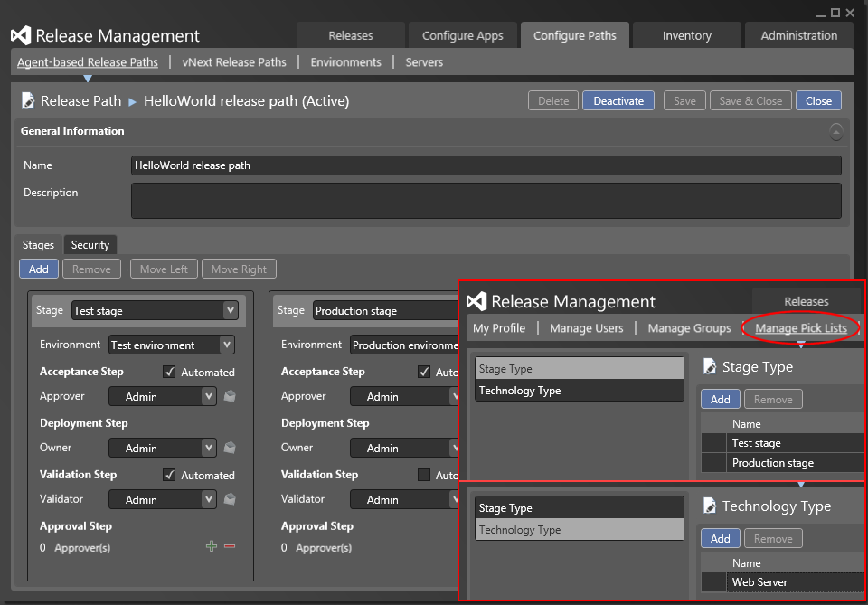Click Move Right button

click(239, 269)
